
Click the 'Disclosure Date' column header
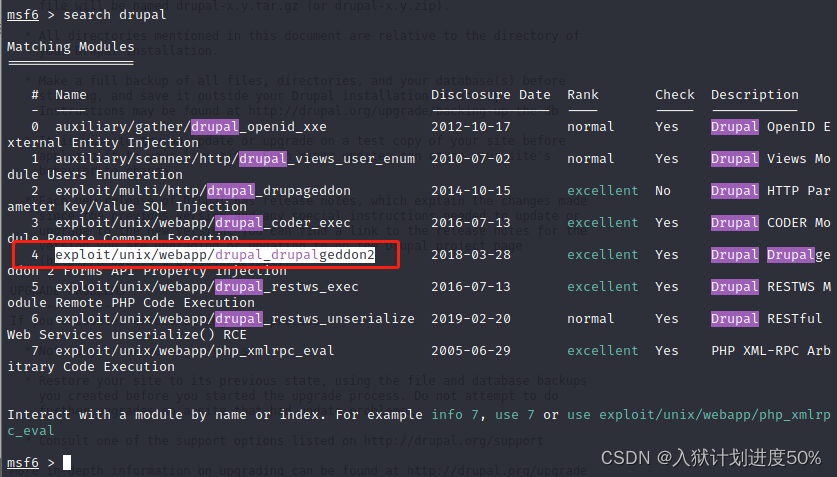pos(491,95)
